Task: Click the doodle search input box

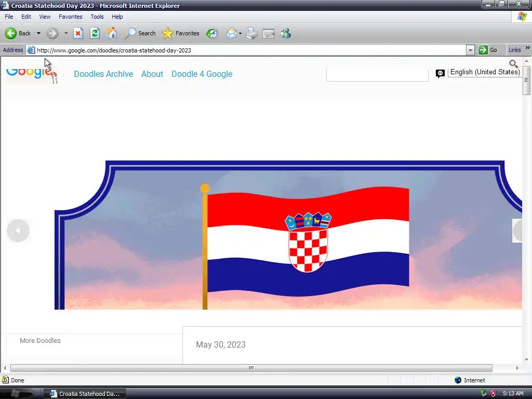Action: pyautogui.click(x=377, y=75)
